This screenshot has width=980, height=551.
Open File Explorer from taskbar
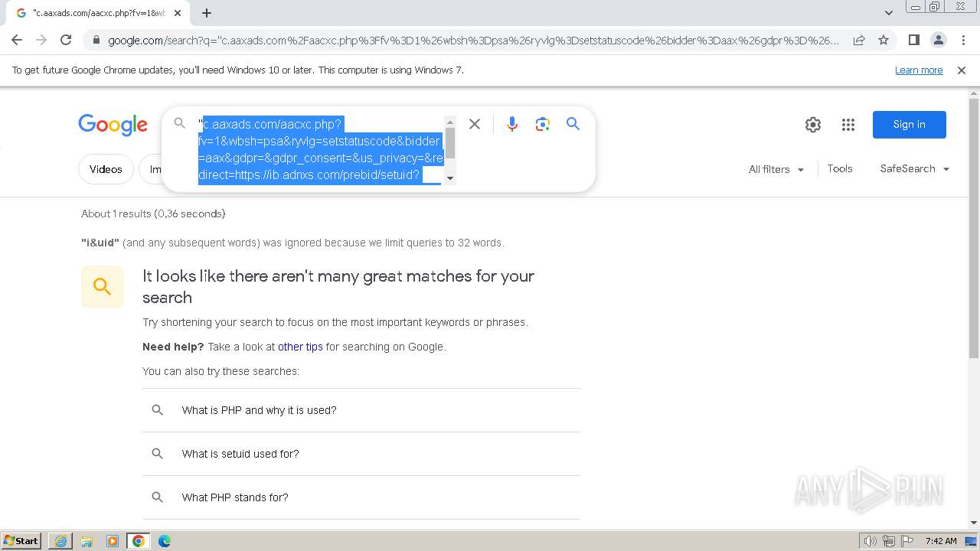click(x=87, y=541)
